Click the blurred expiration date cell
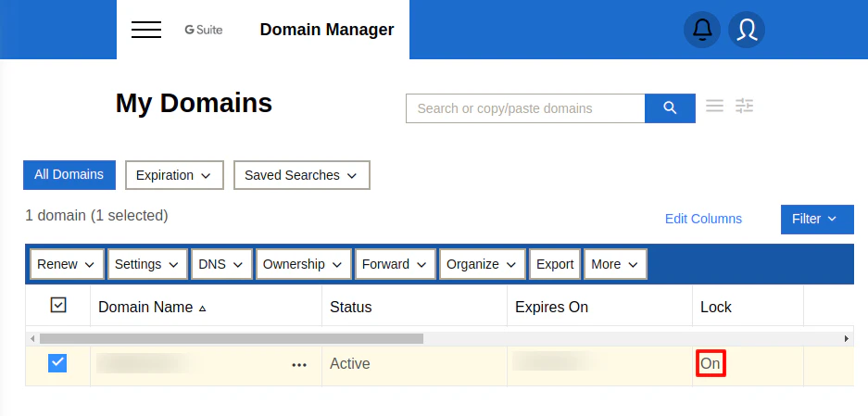This screenshot has height=416, width=868. (x=557, y=361)
